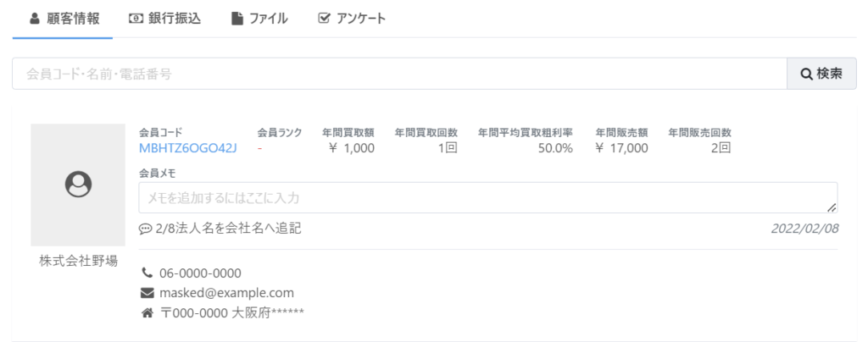The image size is (868, 342).
Task: Click the customer avatar placeholder image
Action: click(x=78, y=185)
